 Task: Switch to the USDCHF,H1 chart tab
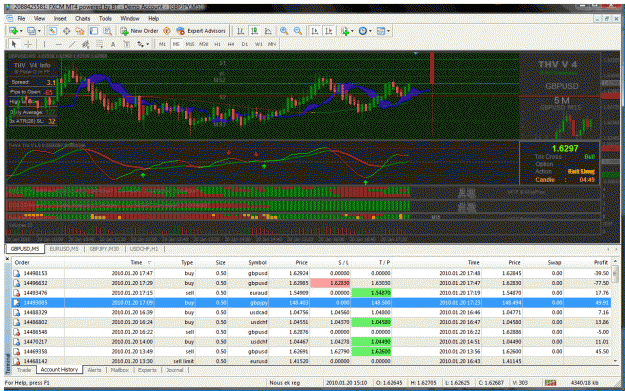tap(144, 249)
